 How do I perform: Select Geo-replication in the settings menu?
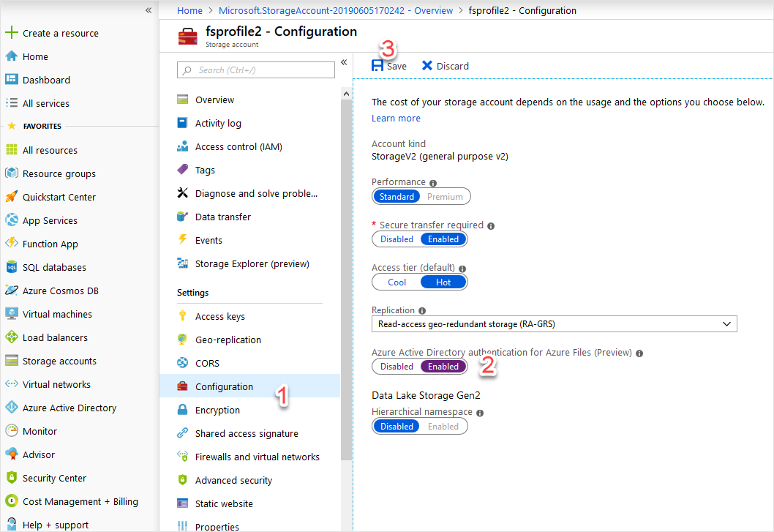coord(228,339)
